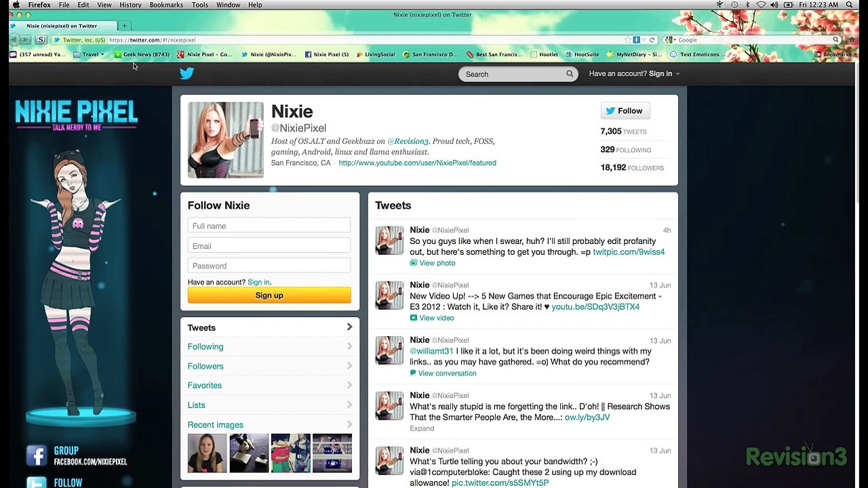Click the Twitter follow icon in left sidebar
Image resolution: width=868 pixels, height=488 pixels.
[x=36, y=483]
